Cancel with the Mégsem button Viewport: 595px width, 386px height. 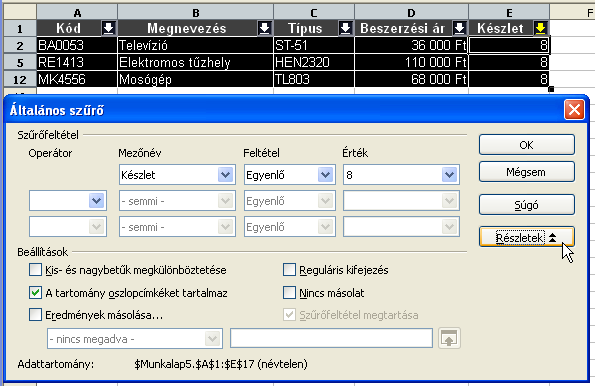click(527, 172)
